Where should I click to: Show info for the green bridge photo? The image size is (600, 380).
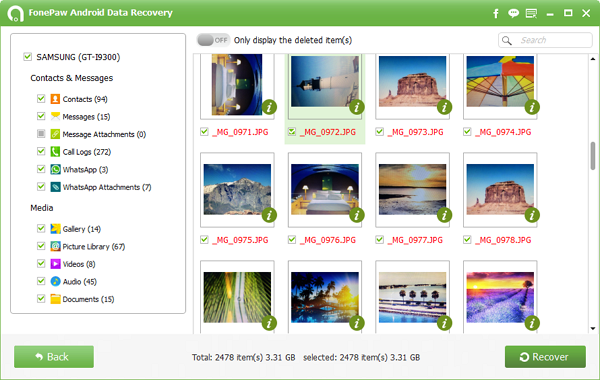point(269,323)
